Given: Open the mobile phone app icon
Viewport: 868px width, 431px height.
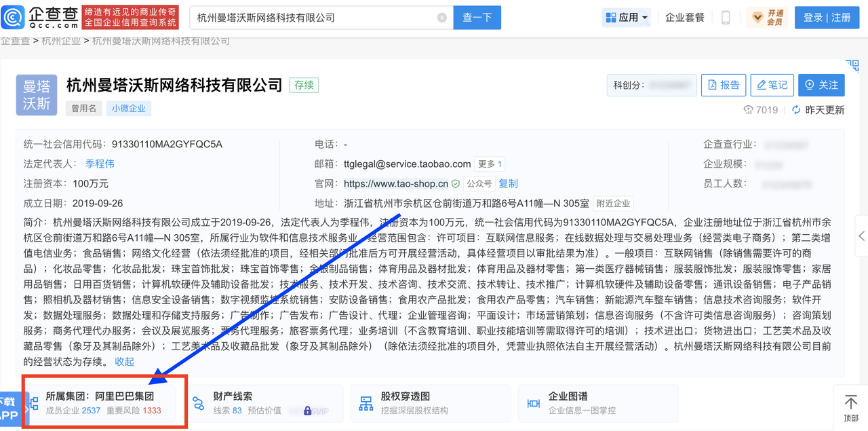Looking at the screenshot, I should (726, 18).
